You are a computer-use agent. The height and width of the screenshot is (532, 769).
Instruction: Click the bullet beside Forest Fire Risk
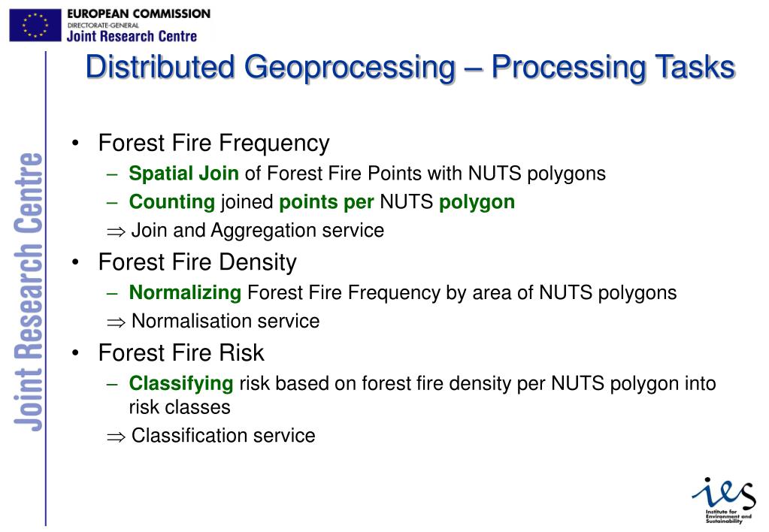click(x=75, y=353)
